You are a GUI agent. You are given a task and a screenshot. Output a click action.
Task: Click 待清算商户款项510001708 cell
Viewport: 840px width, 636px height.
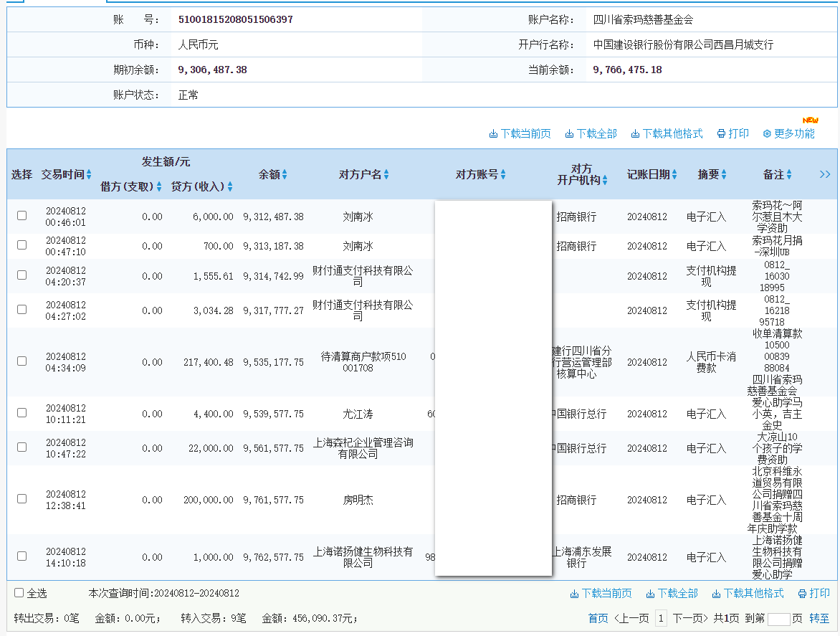[x=363, y=362]
